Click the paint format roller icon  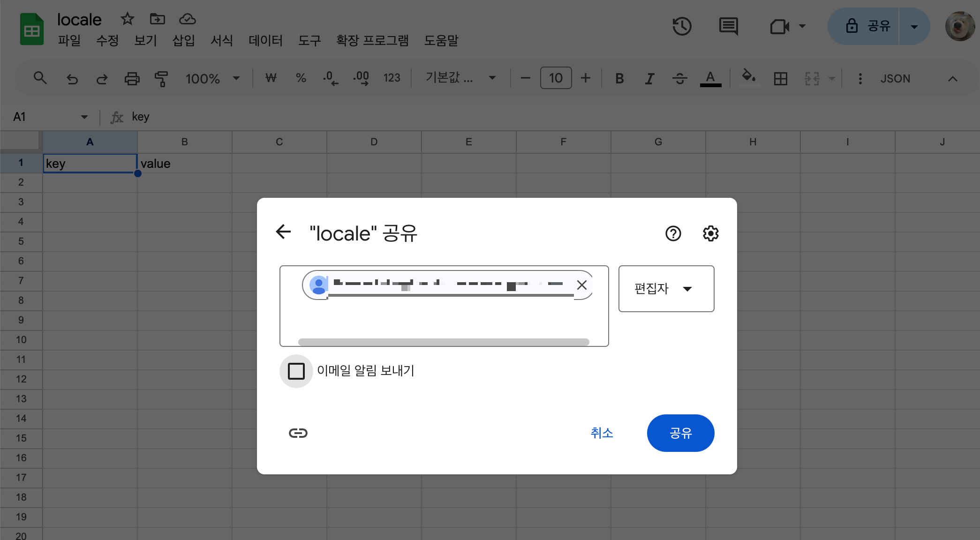tap(161, 79)
